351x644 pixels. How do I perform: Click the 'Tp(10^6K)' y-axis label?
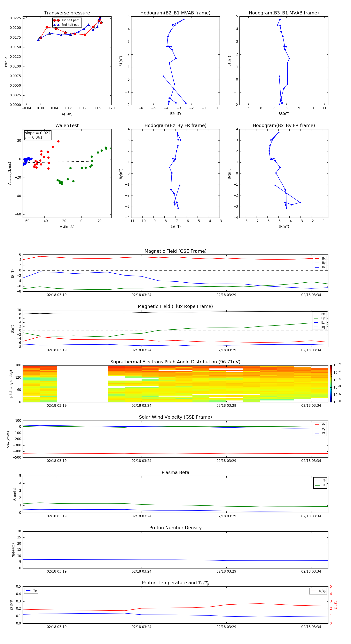tap(11, 605)
